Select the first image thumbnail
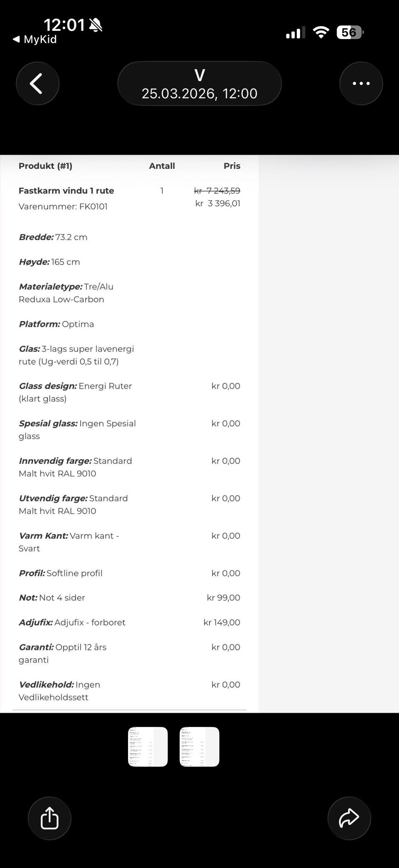 [148, 747]
